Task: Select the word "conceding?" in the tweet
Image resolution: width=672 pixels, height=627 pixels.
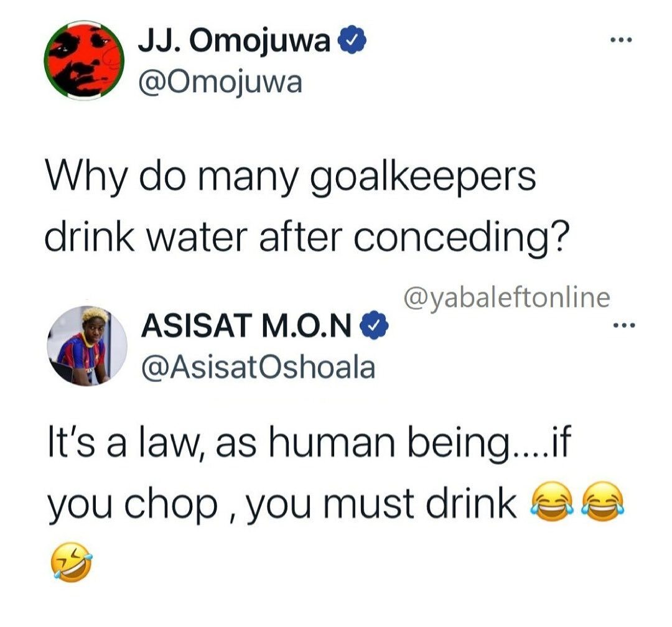Action: [462, 238]
